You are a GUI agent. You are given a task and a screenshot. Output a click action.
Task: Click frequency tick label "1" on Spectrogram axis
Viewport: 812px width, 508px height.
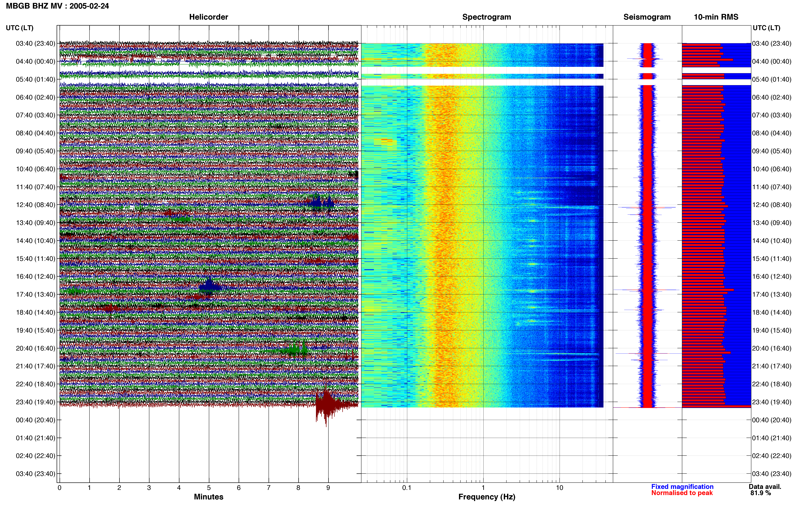483,488
